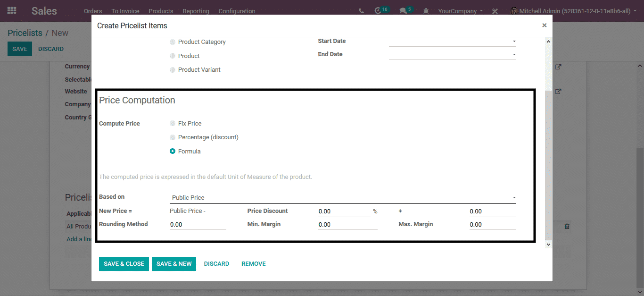The height and width of the screenshot is (296, 644).
Task: Delete the pricelist line with trash icon
Action: (x=567, y=227)
